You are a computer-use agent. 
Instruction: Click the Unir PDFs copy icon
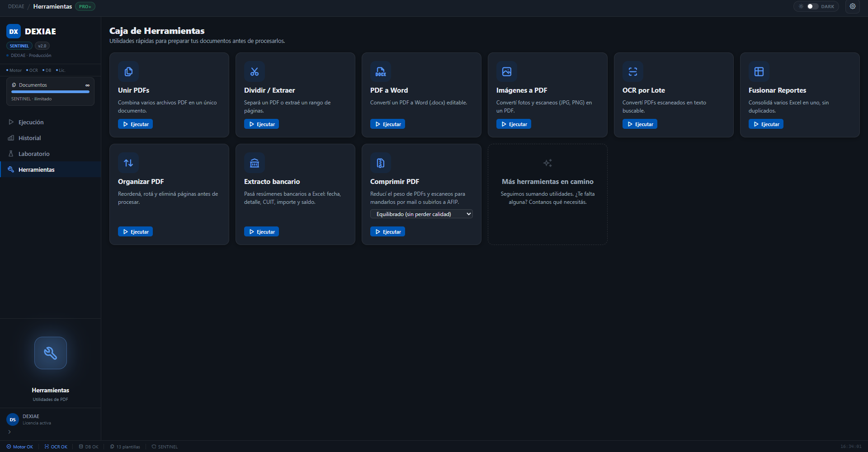point(128,71)
